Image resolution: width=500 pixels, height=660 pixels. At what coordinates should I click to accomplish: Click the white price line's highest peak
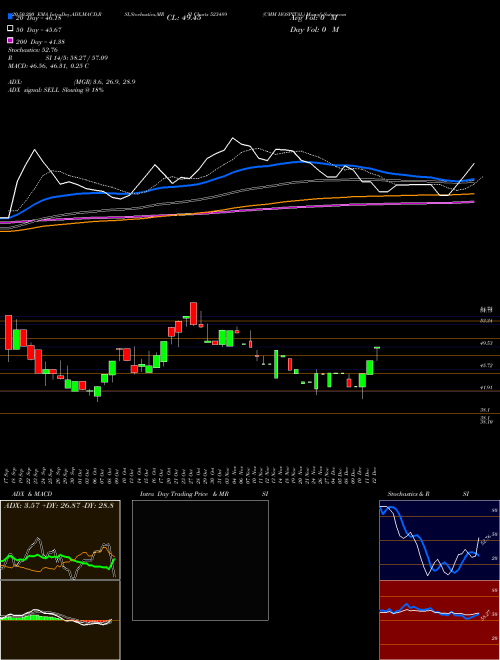[232, 138]
